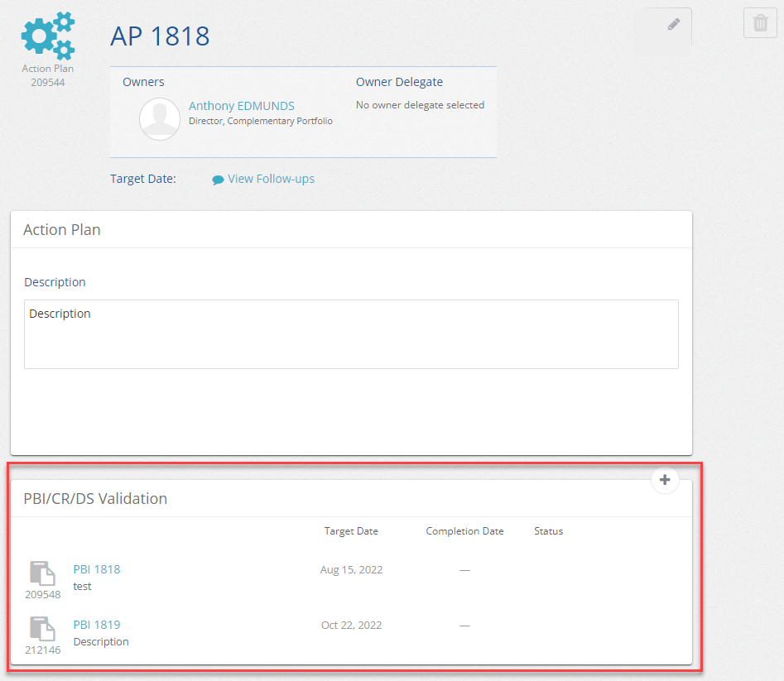The height and width of the screenshot is (681, 784).
Task: Click the Target Date column header
Action: pyautogui.click(x=351, y=531)
